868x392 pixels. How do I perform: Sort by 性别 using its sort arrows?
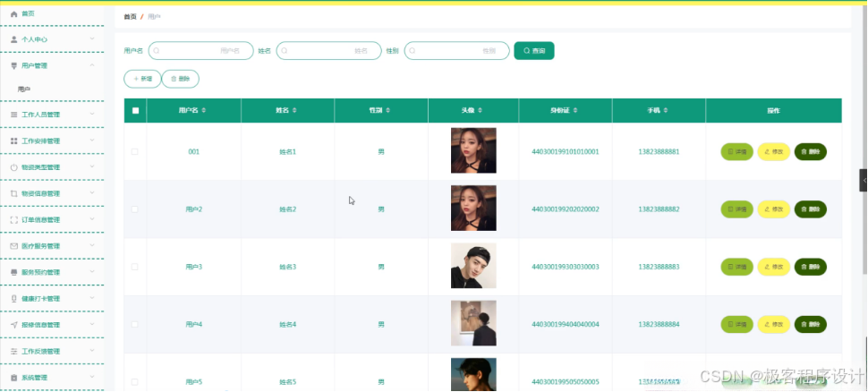pyautogui.click(x=387, y=111)
